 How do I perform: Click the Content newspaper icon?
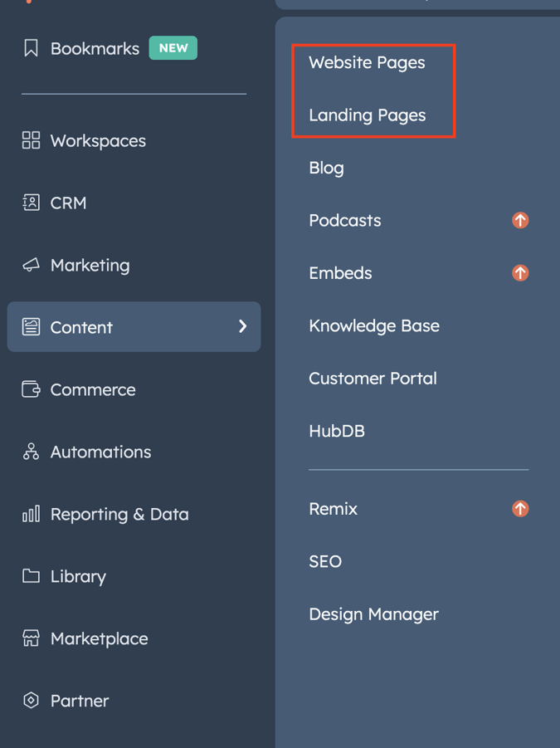coord(31,327)
